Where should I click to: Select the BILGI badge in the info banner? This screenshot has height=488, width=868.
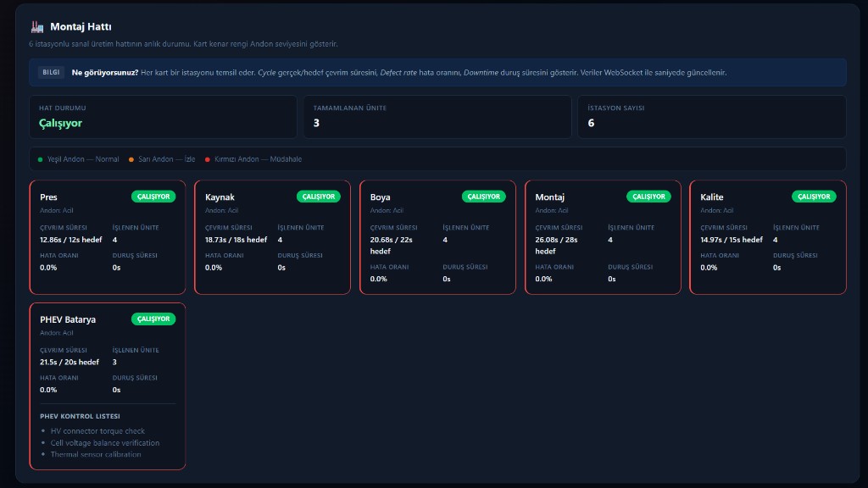[x=51, y=73]
